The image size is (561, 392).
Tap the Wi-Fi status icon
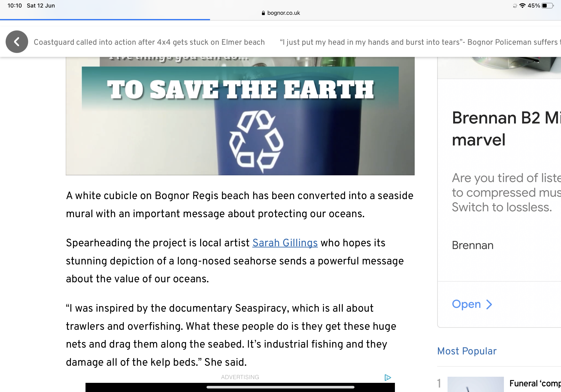(522, 6)
